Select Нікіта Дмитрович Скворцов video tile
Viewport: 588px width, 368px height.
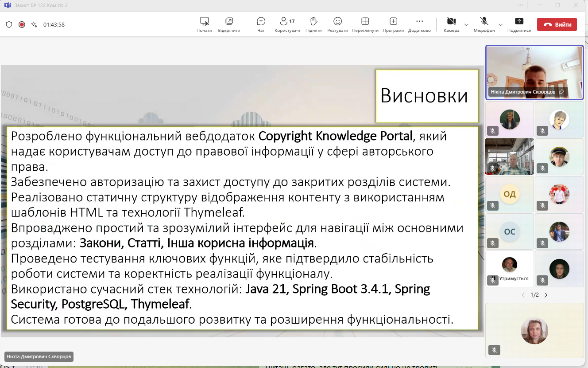534,72
